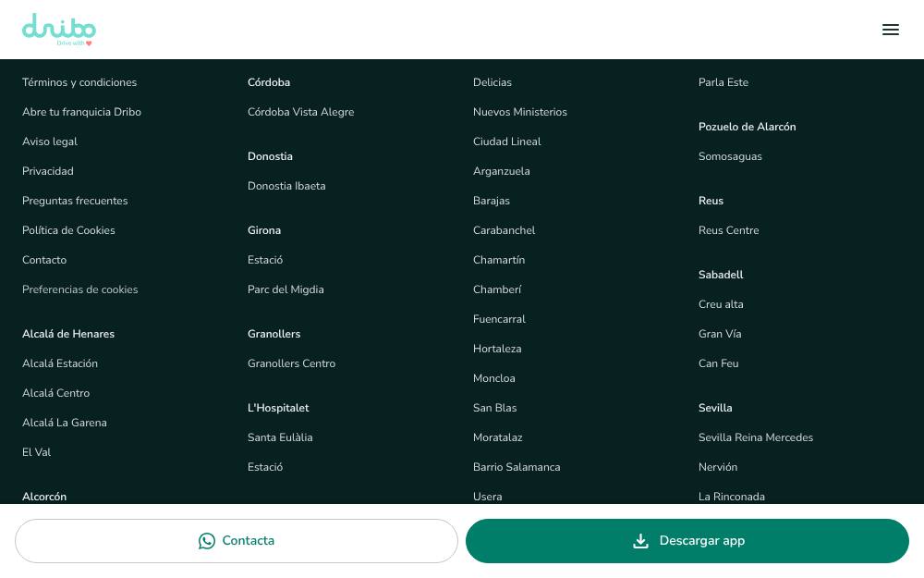Open the Creu alta link
The image size is (924, 578).
click(x=722, y=304)
